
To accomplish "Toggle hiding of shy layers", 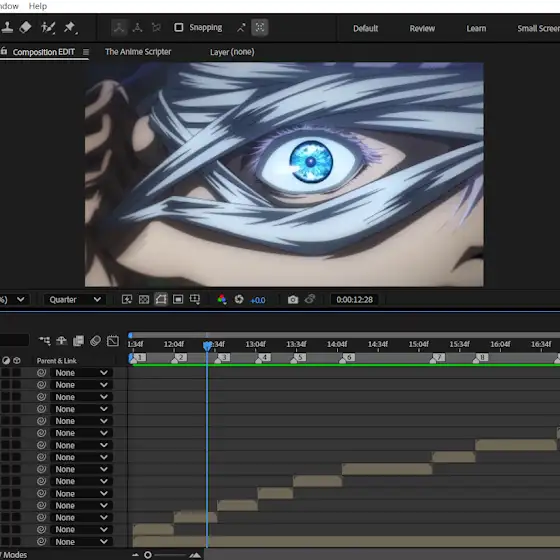I will (x=61, y=340).
